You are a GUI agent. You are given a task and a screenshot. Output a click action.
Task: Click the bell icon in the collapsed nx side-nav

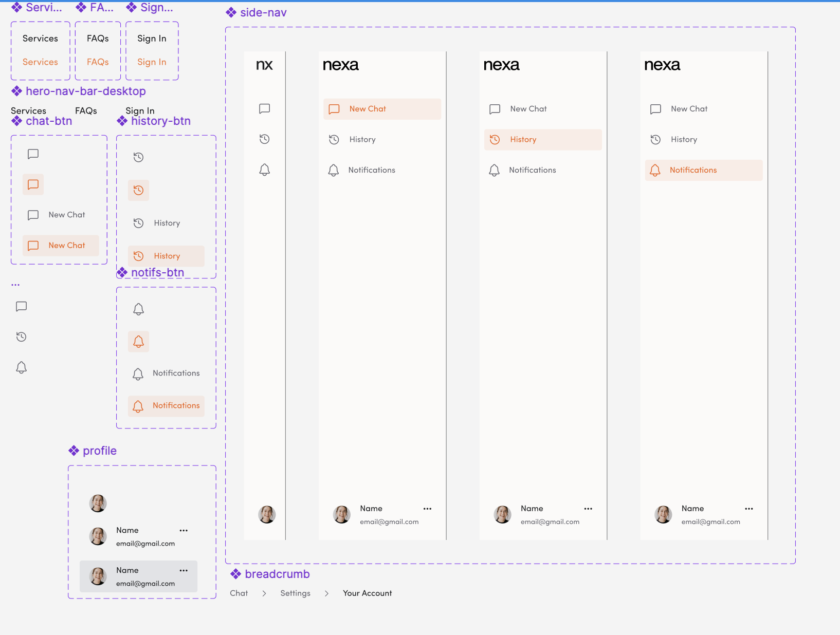pos(265,170)
